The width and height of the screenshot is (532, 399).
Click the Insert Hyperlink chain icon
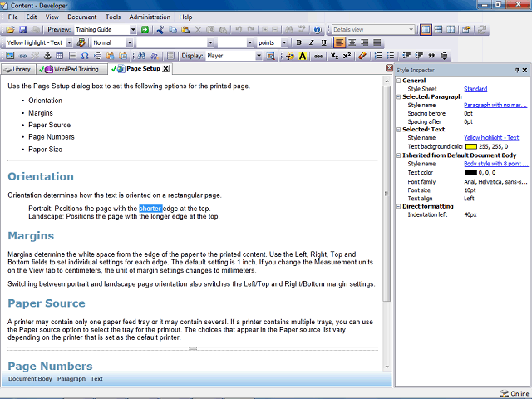pos(22,56)
